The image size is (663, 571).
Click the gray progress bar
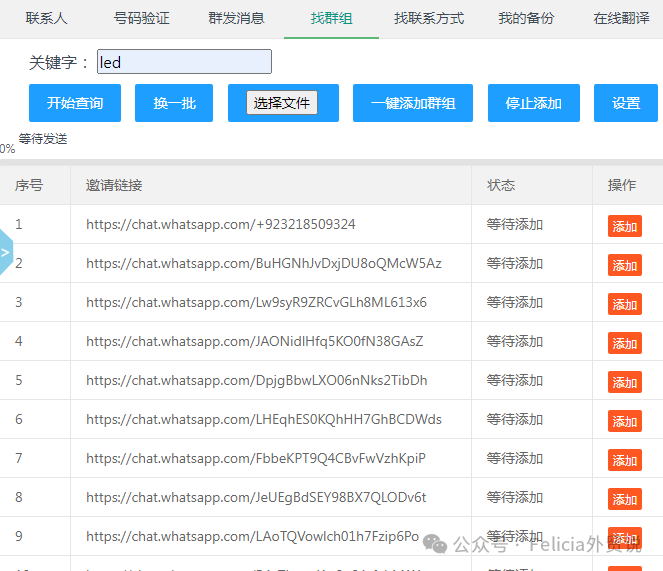[x=332, y=162]
